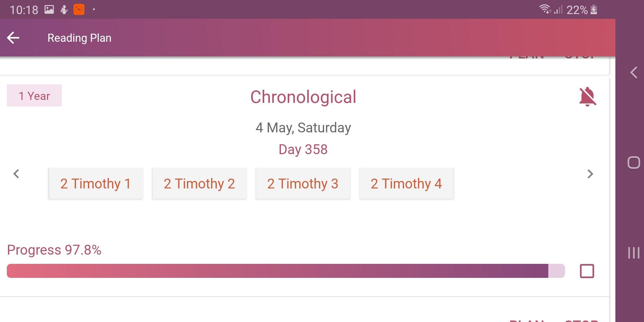The width and height of the screenshot is (644, 322).
Task: Tap the Day 358 label
Action: tap(303, 149)
